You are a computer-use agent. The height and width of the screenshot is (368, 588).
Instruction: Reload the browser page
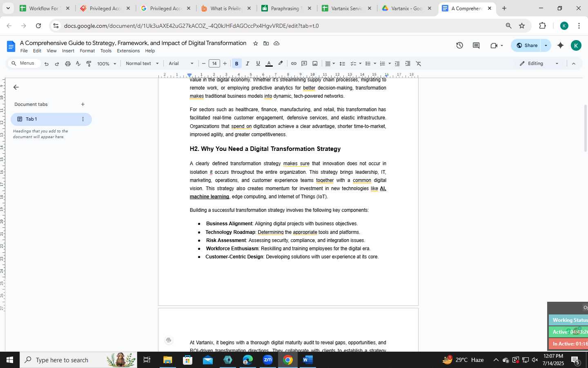38,26
